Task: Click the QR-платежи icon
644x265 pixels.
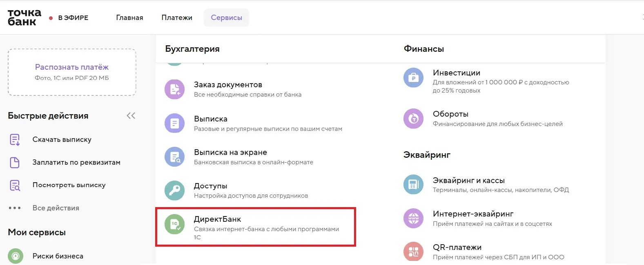Action: pyautogui.click(x=413, y=252)
